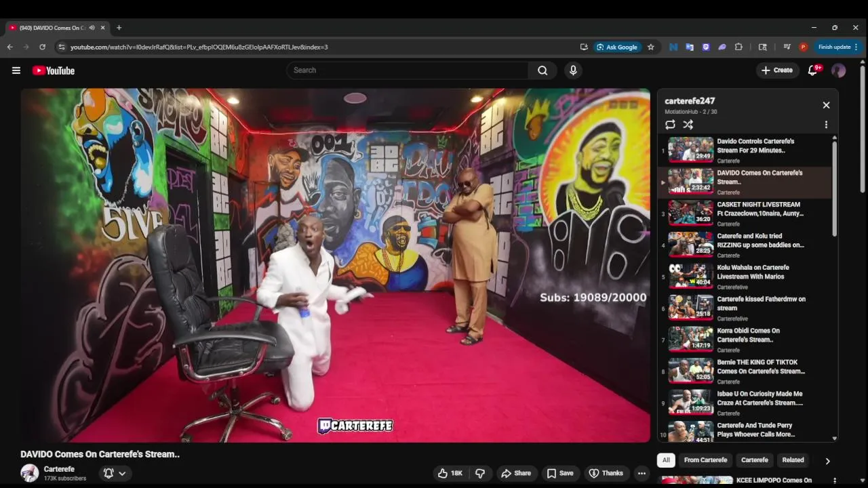868x488 pixels.
Task: Reload the YouTube page
Action: tap(42, 47)
